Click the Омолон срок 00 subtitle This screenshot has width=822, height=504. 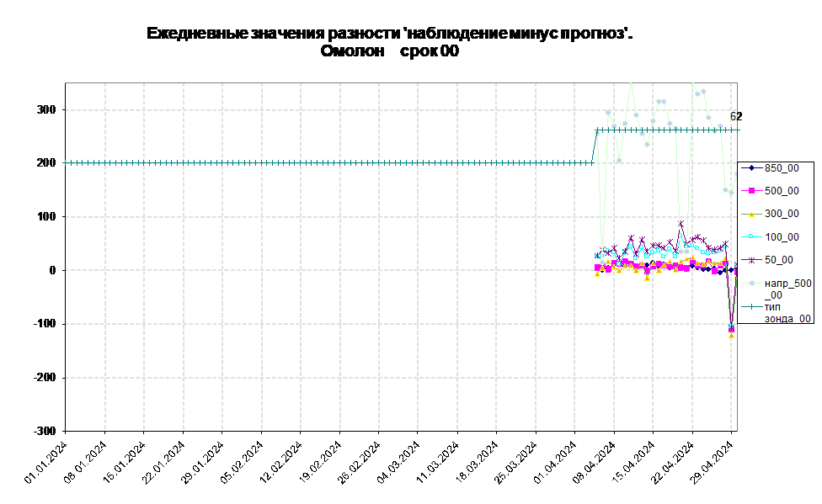tap(389, 50)
